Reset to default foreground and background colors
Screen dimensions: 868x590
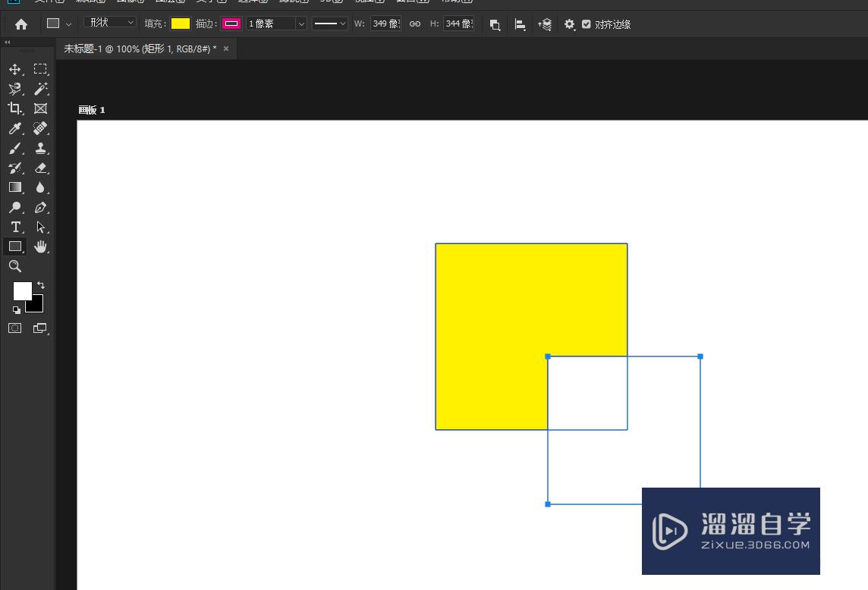(x=17, y=310)
